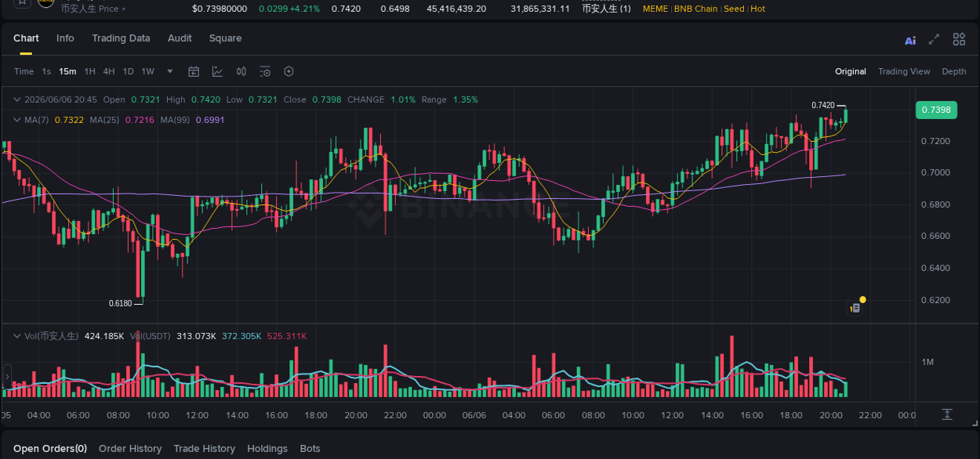Click the 0.6180 low price marker
The width and height of the screenshot is (980, 459).
[120, 303]
